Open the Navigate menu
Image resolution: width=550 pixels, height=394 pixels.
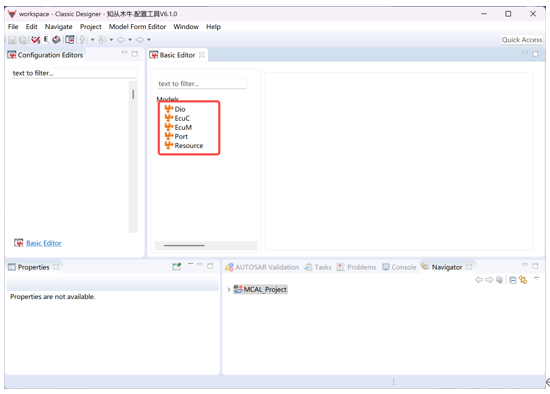click(58, 27)
